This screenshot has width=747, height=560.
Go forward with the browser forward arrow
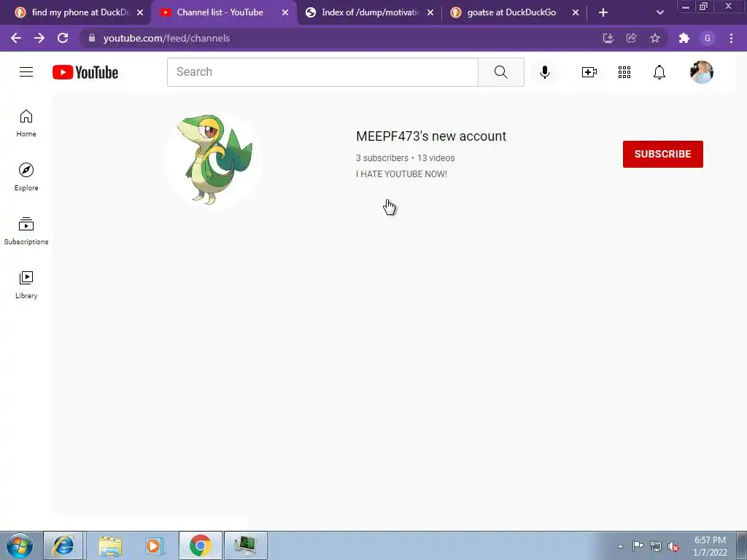(x=39, y=38)
